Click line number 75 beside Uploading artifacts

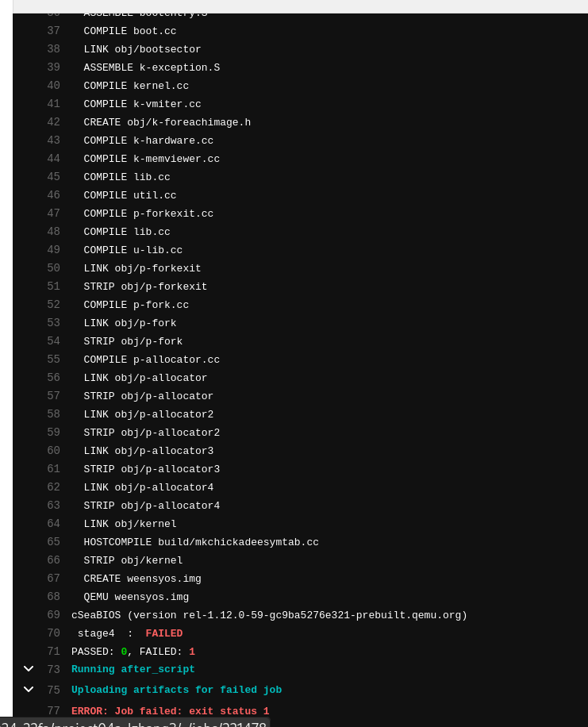tap(53, 690)
